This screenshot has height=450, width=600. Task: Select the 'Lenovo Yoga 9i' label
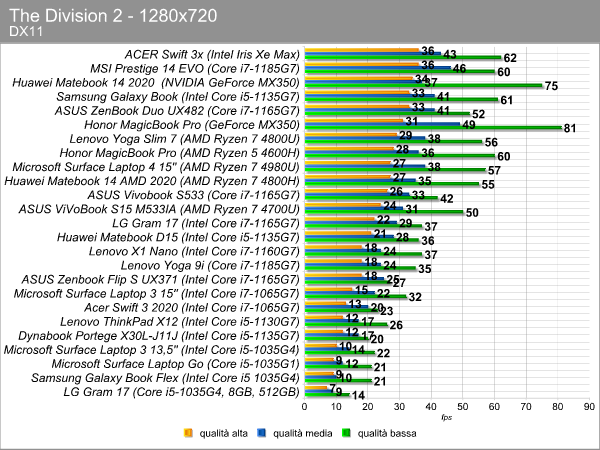coord(210,265)
